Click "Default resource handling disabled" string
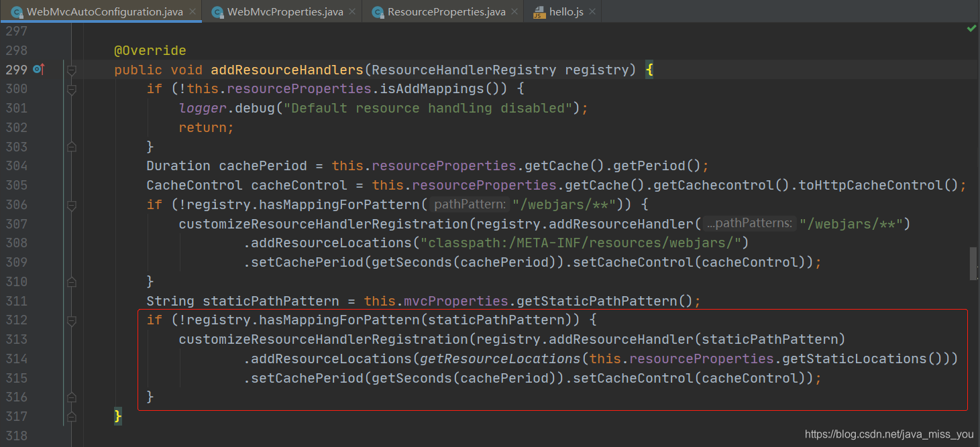This screenshot has width=980, height=447. (429, 108)
